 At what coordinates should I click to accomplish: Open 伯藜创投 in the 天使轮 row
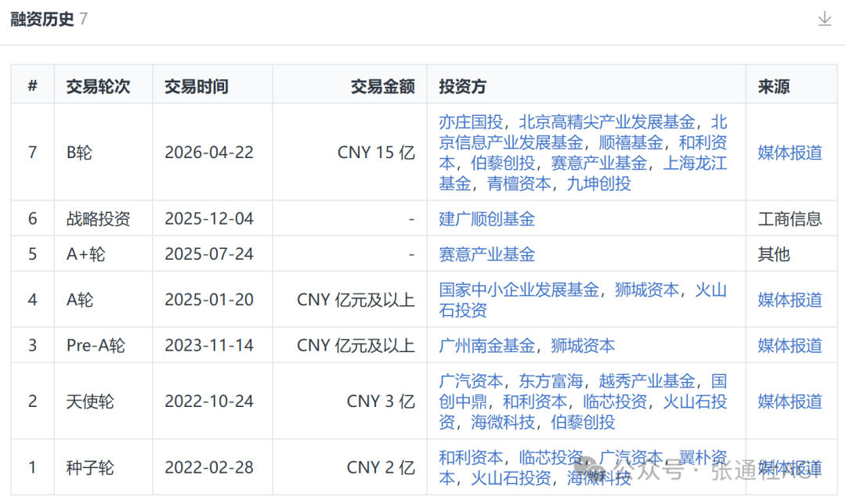tap(583, 422)
